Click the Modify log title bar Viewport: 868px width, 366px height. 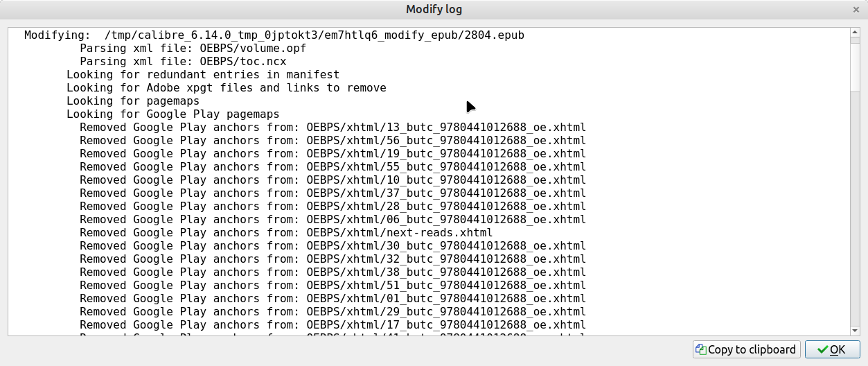pos(434,9)
